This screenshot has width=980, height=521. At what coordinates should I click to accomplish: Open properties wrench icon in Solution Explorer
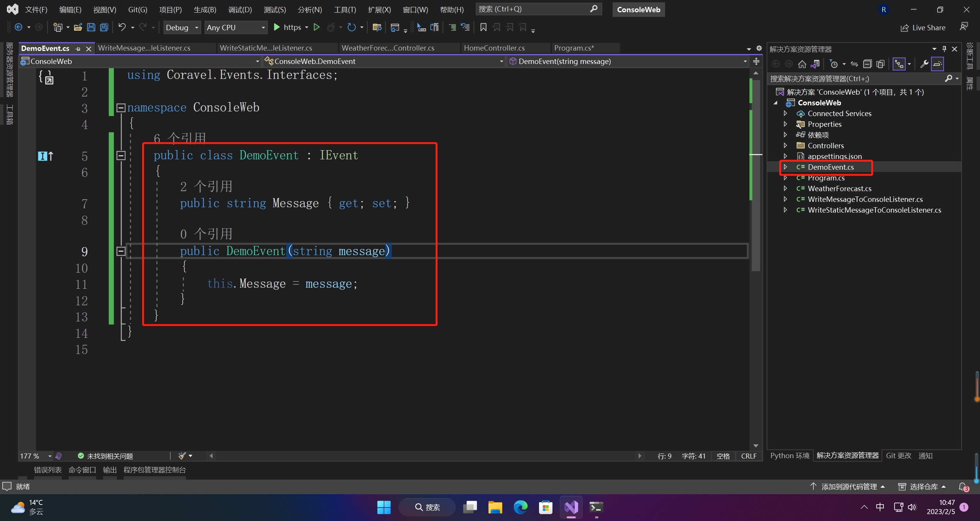click(x=924, y=64)
